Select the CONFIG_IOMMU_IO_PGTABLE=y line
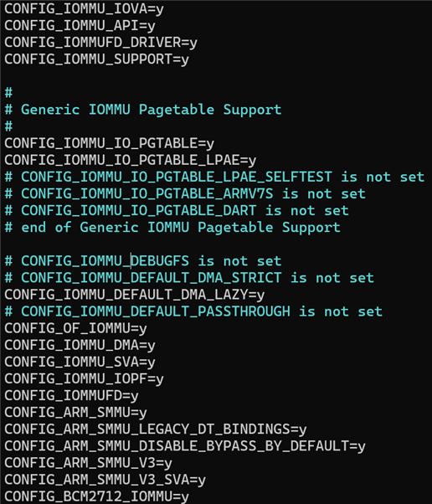This screenshot has height=504, width=432. pos(109,143)
